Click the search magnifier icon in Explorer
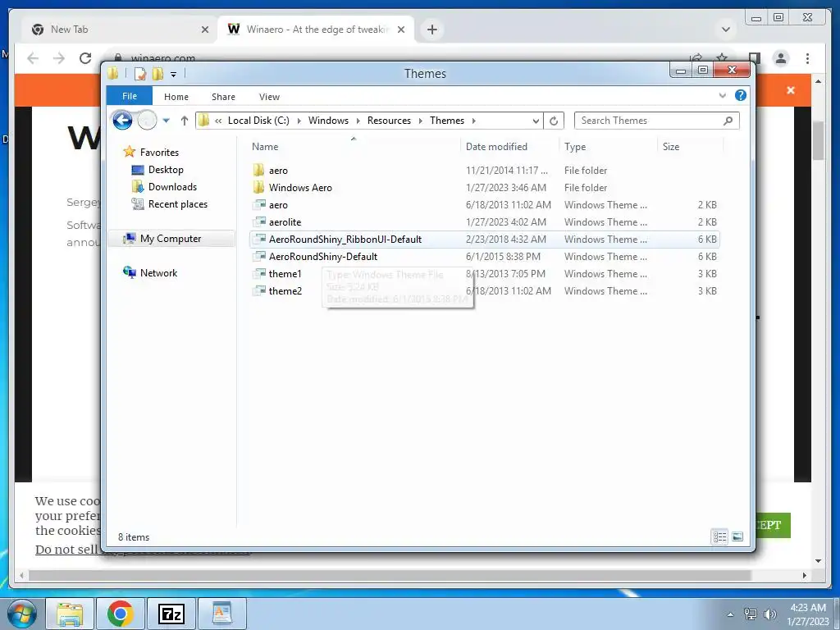The height and width of the screenshot is (630, 840). click(728, 121)
